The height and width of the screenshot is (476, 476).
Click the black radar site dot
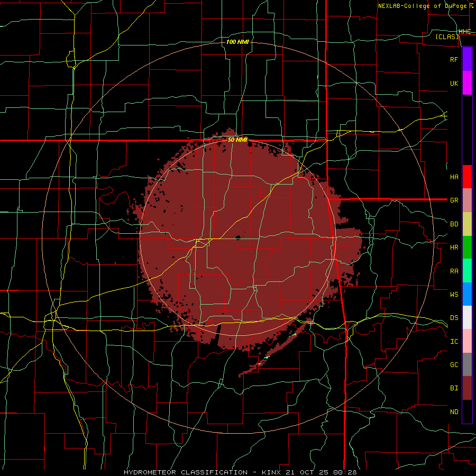[238, 237]
